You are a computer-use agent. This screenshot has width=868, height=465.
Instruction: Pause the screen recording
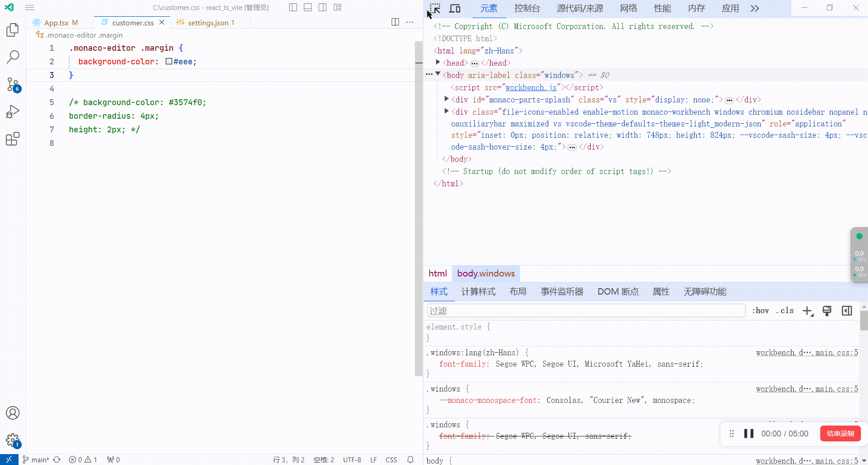coord(749,434)
